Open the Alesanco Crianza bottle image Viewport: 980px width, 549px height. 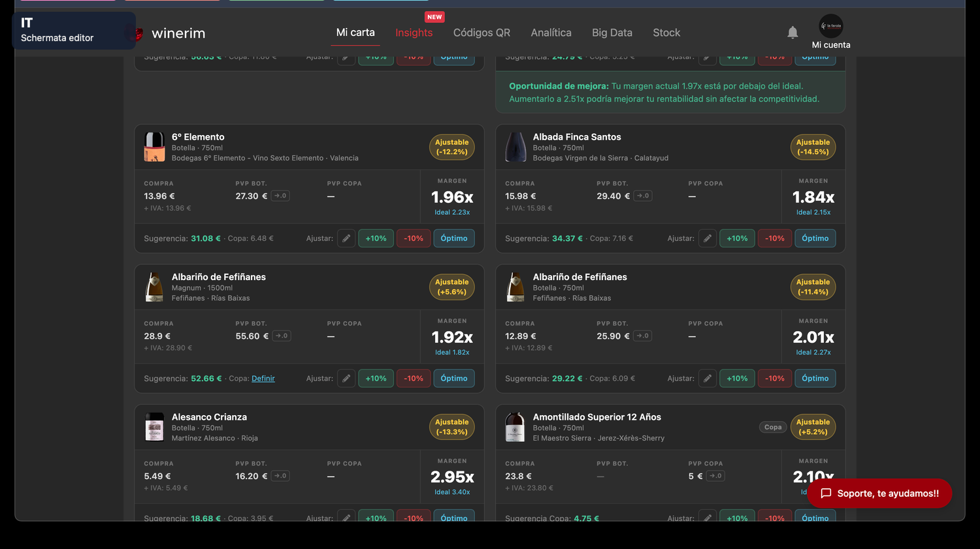(154, 427)
